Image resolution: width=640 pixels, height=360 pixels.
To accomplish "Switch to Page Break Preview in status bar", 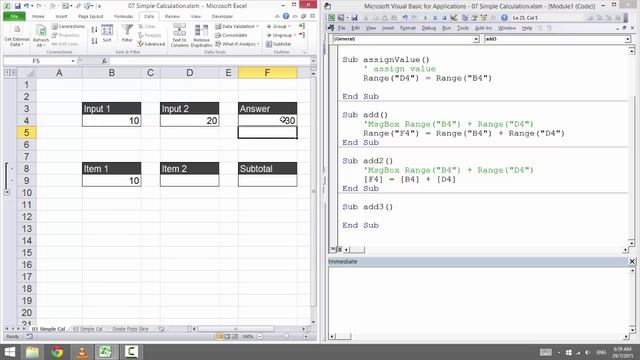I will tap(235, 337).
